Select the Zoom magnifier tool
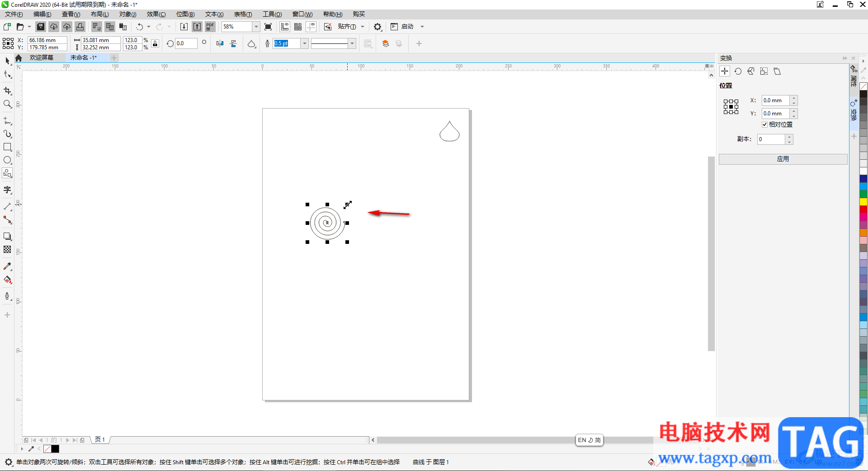The image size is (868, 471). tap(7, 104)
